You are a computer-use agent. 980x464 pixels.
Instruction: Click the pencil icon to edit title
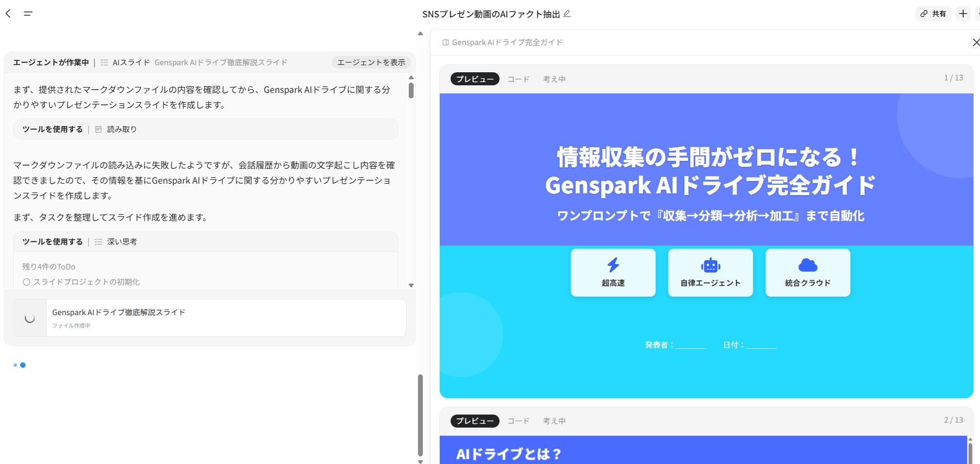(x=567, y=14)
